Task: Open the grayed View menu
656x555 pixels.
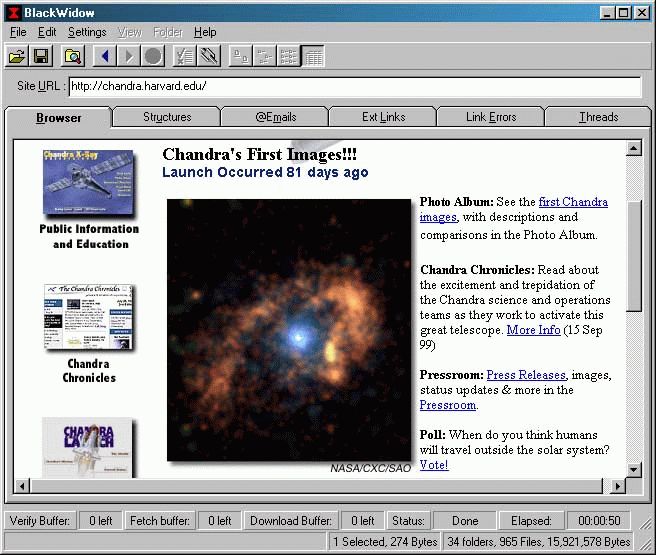Action: coord(130,32)
